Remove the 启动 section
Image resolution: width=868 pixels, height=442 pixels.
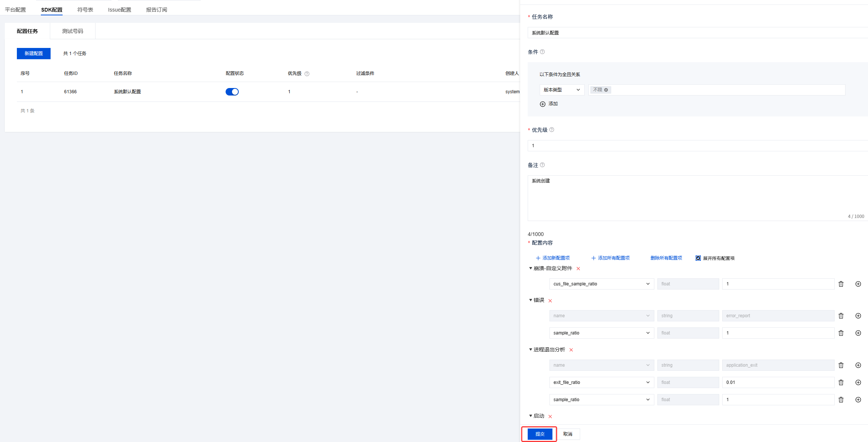click(550, 417)
